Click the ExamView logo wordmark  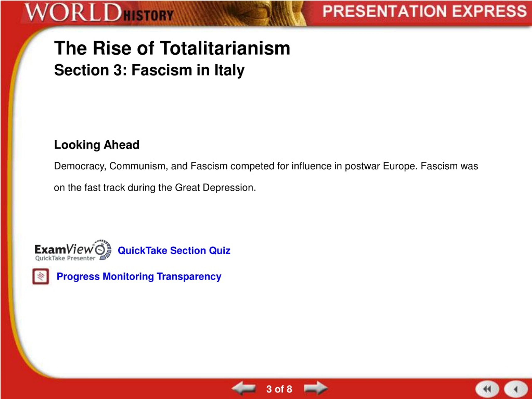[x=64, y=249]
